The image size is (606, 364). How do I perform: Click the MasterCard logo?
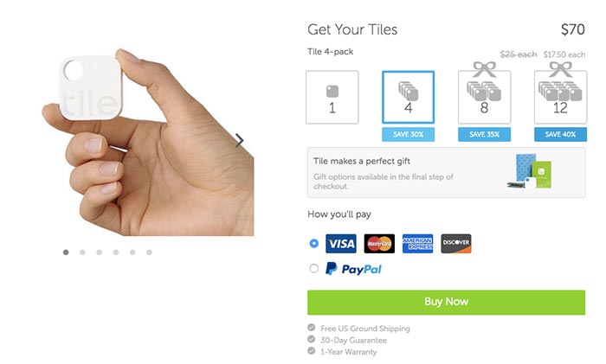pos(379,244)
